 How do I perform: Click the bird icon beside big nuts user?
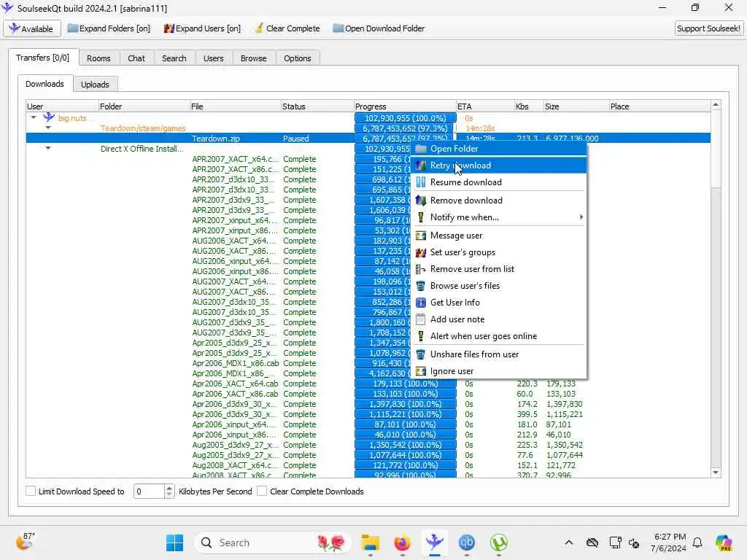pos(49,117)
